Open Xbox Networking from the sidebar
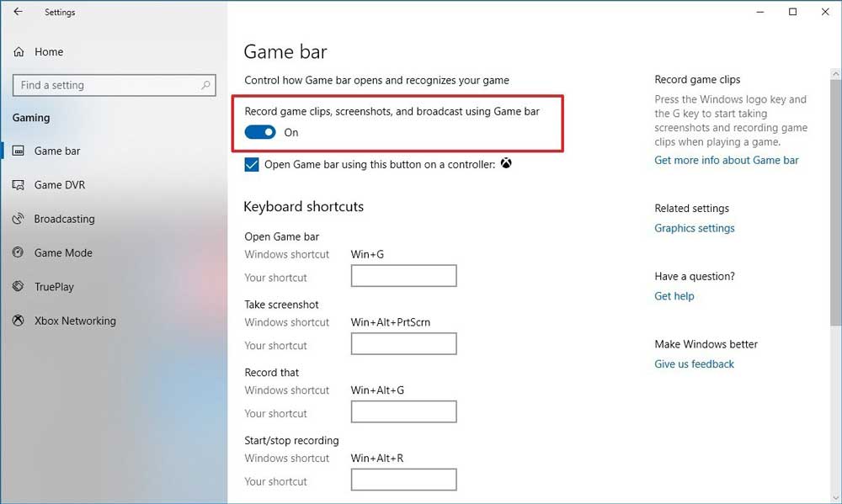This screenshot has height=504, width=842. (x=19, y=321)
